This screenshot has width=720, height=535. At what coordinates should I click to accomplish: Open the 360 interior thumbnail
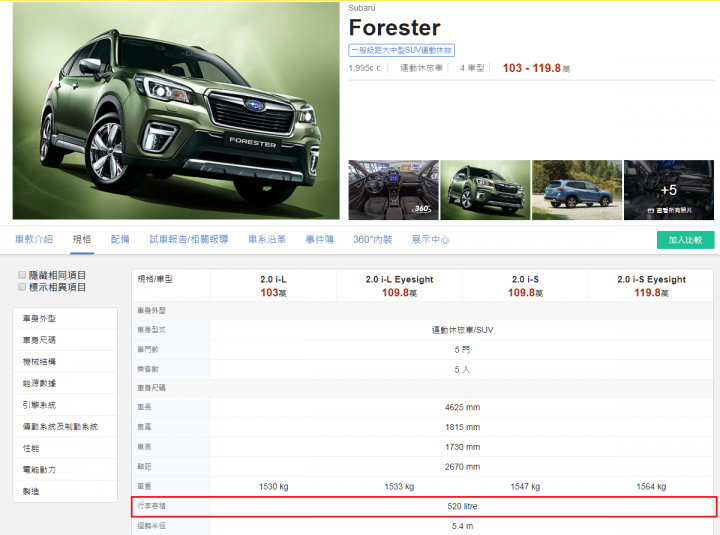point(394,190)
